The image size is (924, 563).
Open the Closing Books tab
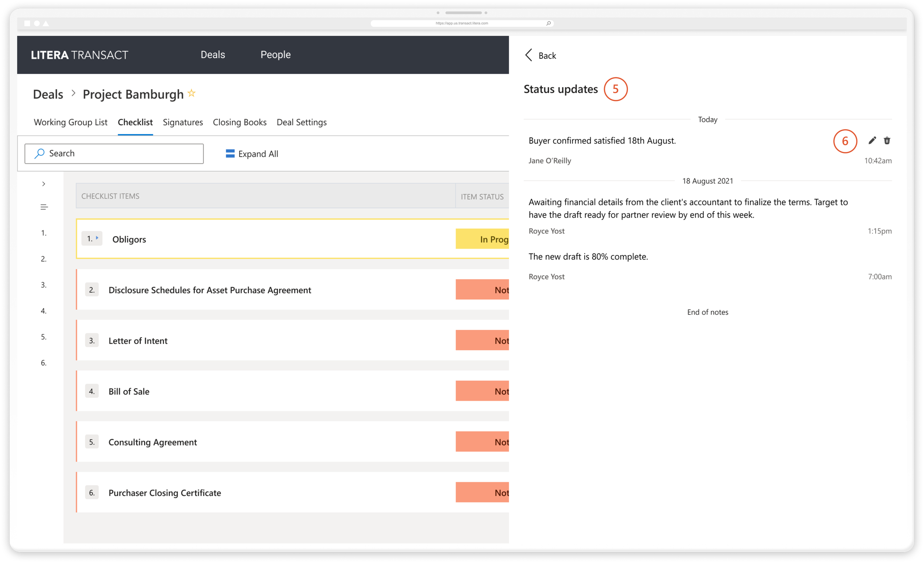tap(240, 122)
